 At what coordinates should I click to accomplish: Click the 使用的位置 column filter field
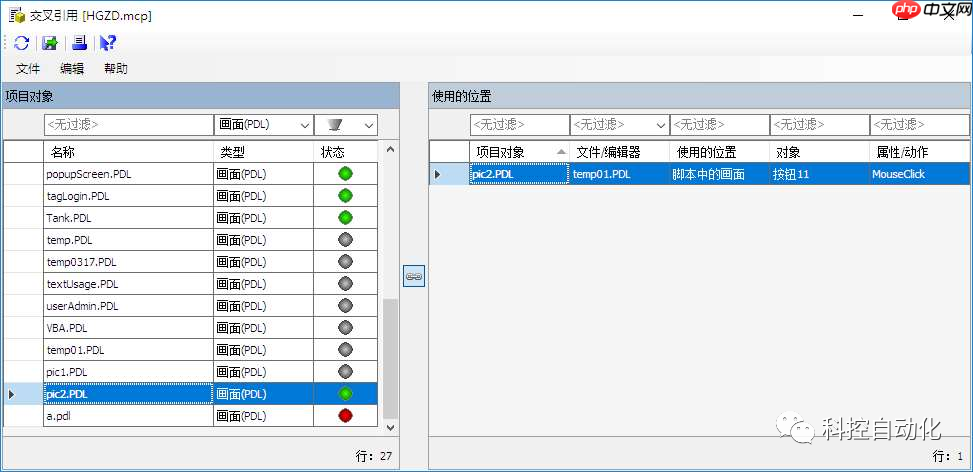720,125
